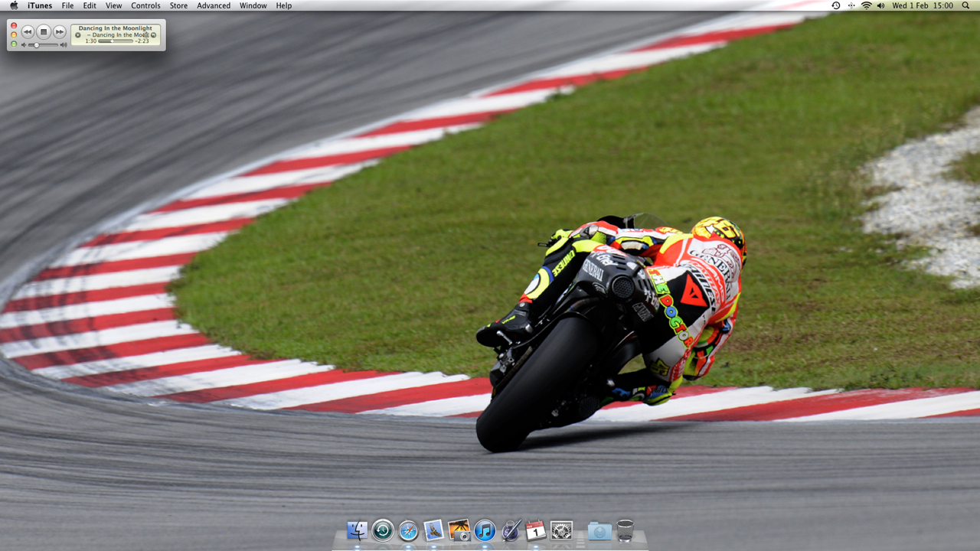Toggle the remaining time display -2:23

142,41
